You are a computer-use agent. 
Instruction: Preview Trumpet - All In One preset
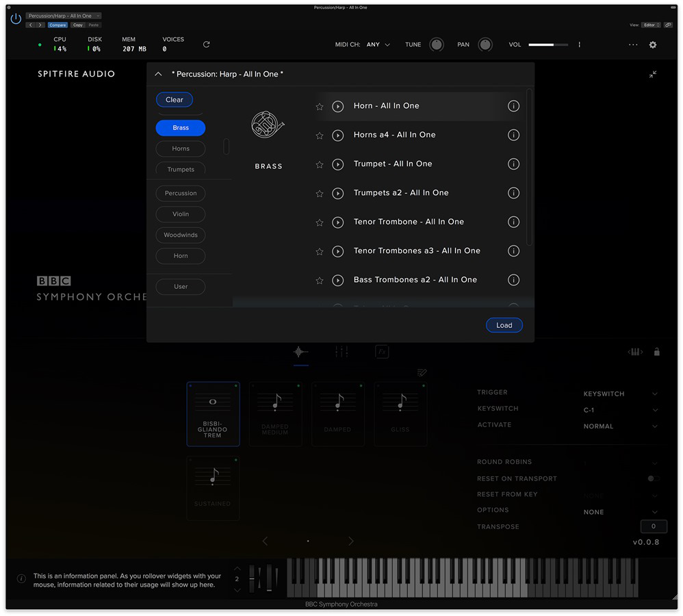(337, 164)
